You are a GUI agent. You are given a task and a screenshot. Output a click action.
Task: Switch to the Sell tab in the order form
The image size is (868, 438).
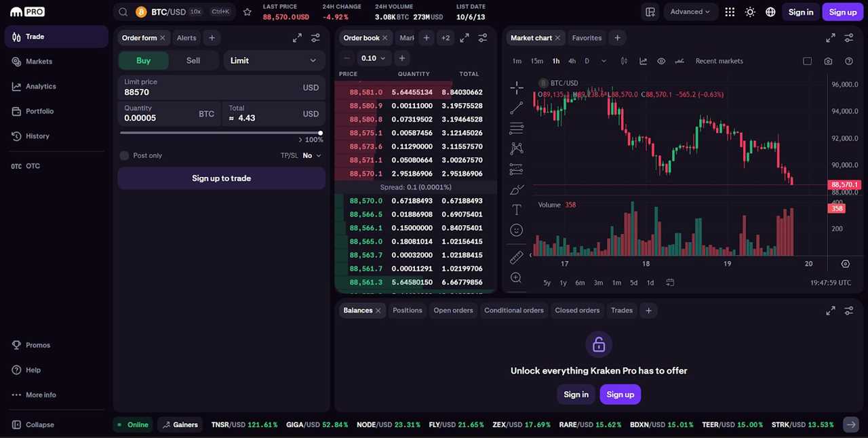pos(193,60)
